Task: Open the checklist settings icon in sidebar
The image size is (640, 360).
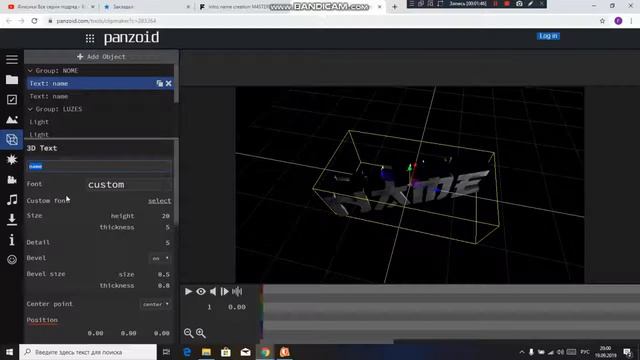Action: tap(12, 100)
